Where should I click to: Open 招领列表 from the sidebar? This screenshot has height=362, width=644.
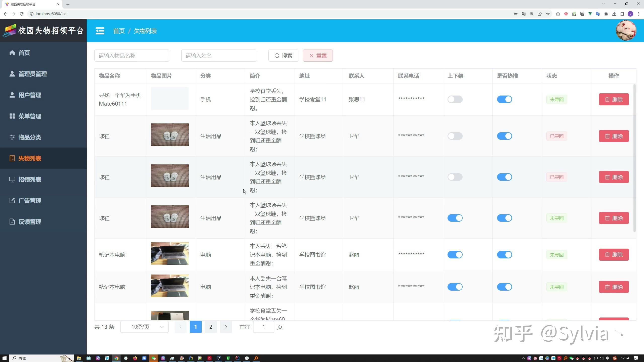click(x=30, y=179)
